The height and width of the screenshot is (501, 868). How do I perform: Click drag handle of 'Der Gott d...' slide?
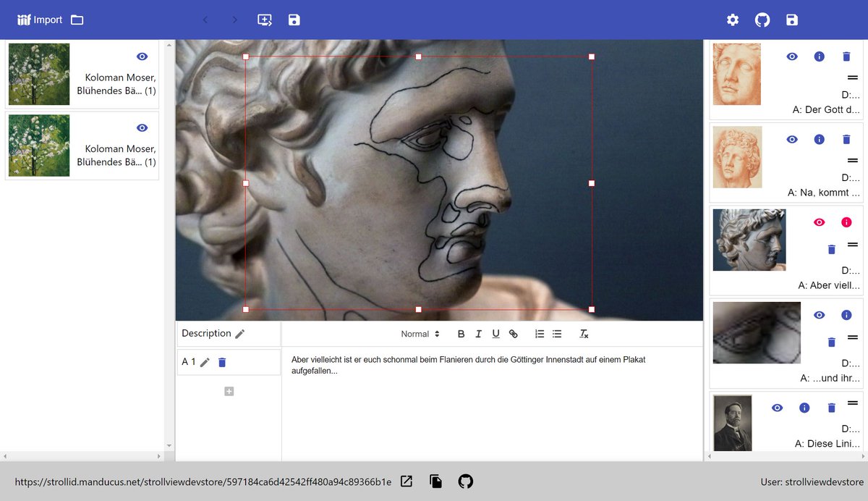click(852, 77)
